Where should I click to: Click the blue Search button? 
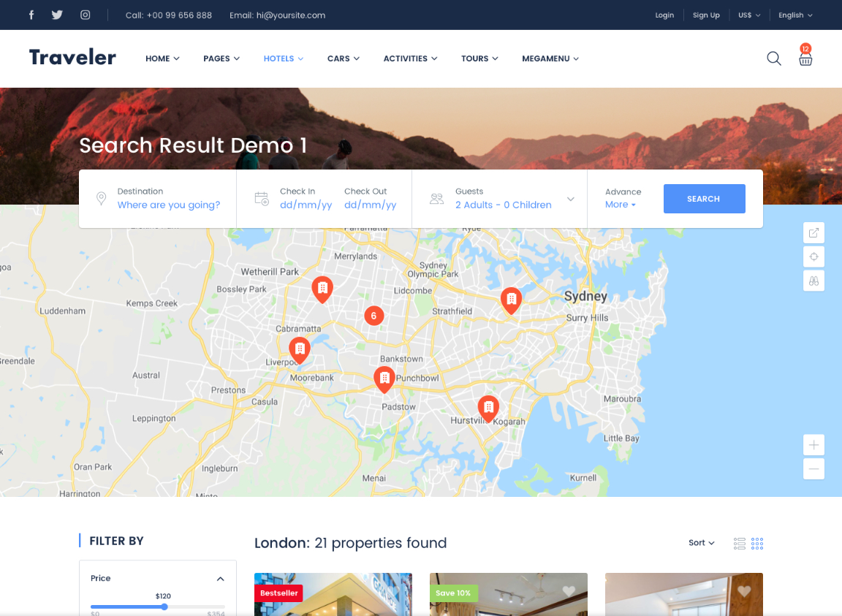click(704, 199)
